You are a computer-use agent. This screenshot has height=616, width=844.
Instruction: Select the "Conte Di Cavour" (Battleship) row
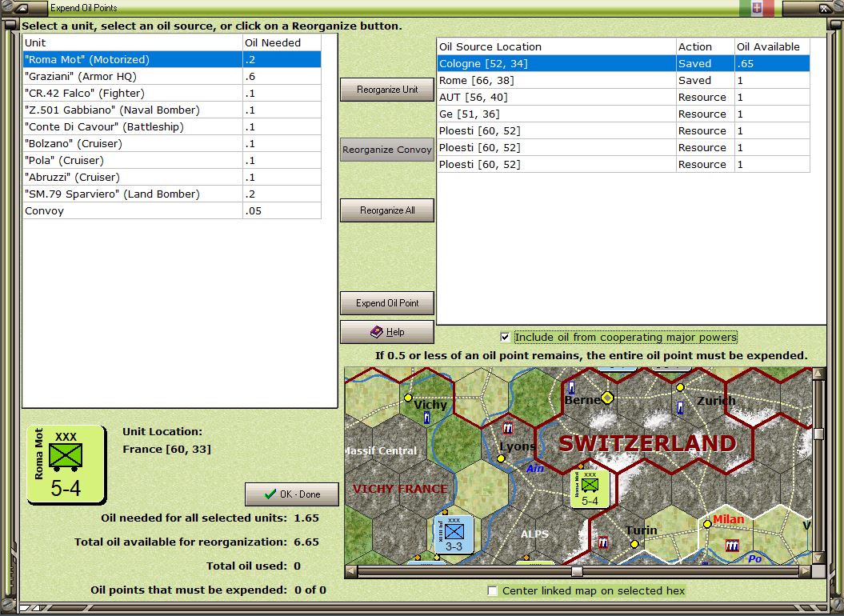pyautogui.click(x=172, y=126)
